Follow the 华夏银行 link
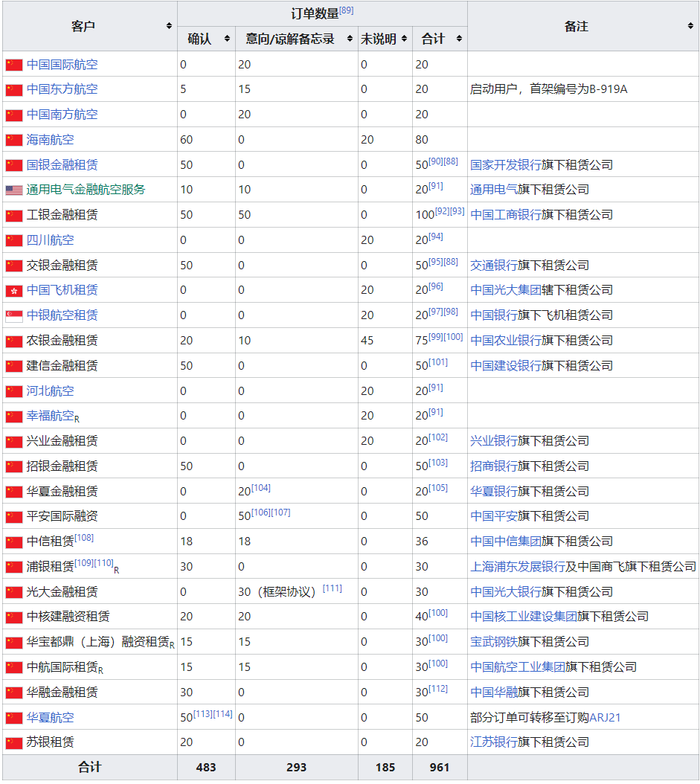700x784 pixels. point(493,492)
